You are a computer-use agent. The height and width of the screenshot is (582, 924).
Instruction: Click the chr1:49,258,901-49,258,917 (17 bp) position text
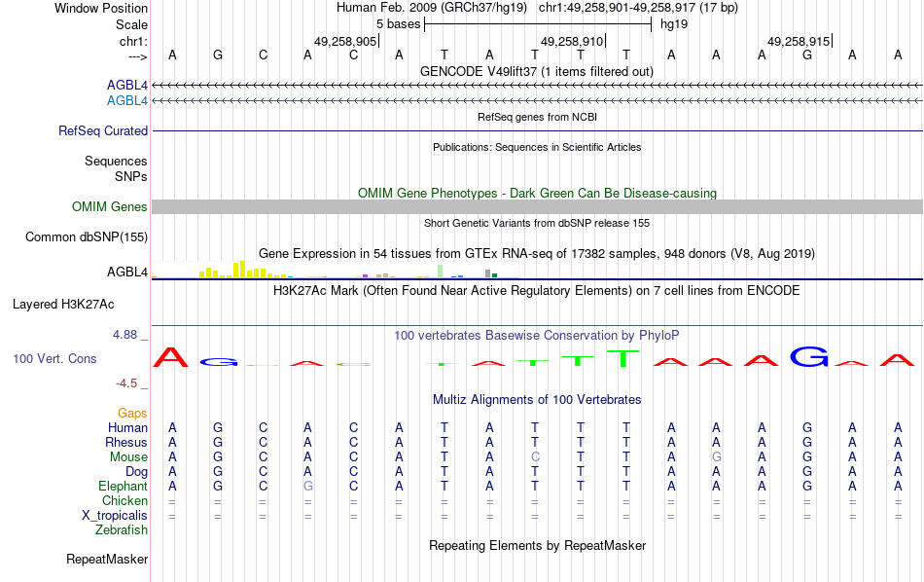(x=638, y=8)
